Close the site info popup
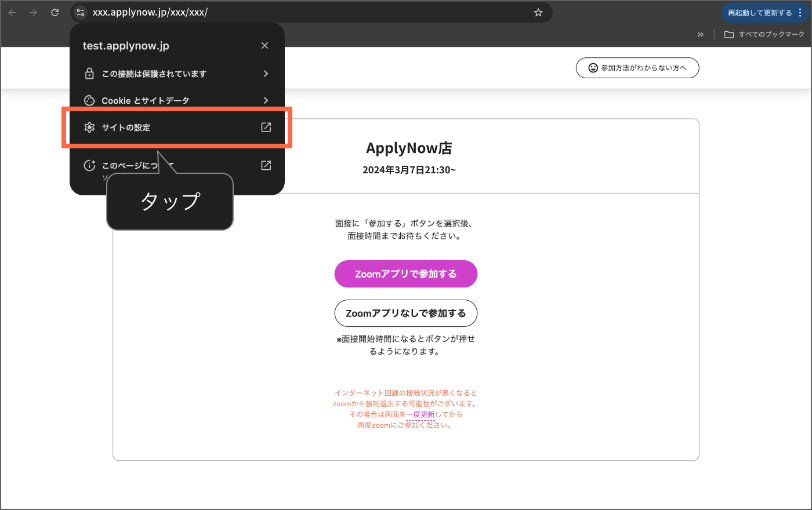The image size is (812, 510). coord(264,45)
